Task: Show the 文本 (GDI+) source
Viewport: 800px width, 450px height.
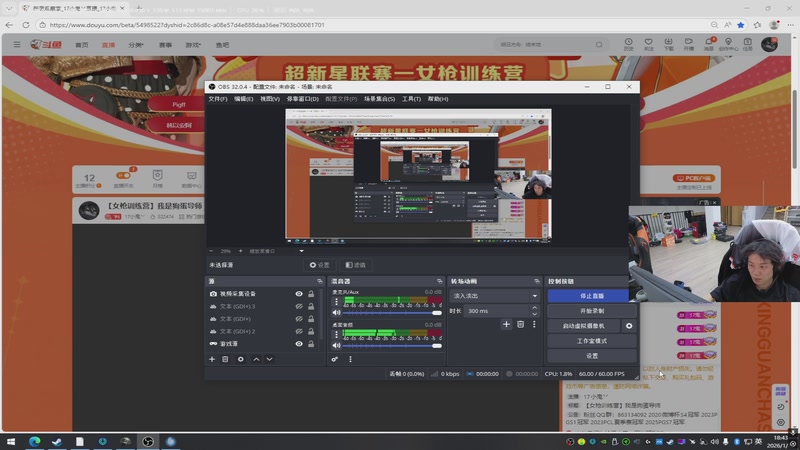Action: pos(299,319)
